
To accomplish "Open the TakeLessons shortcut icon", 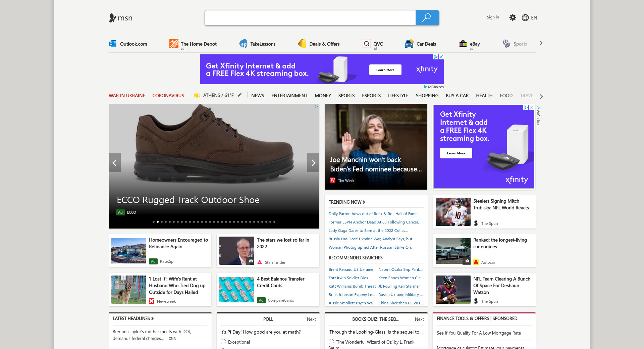I will 243,44.
